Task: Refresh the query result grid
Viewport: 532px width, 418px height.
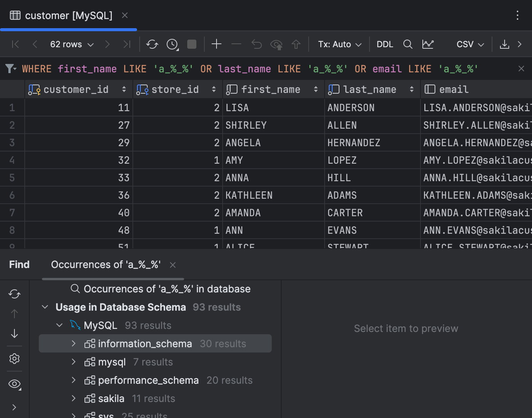Action: (x=152, y=44)
